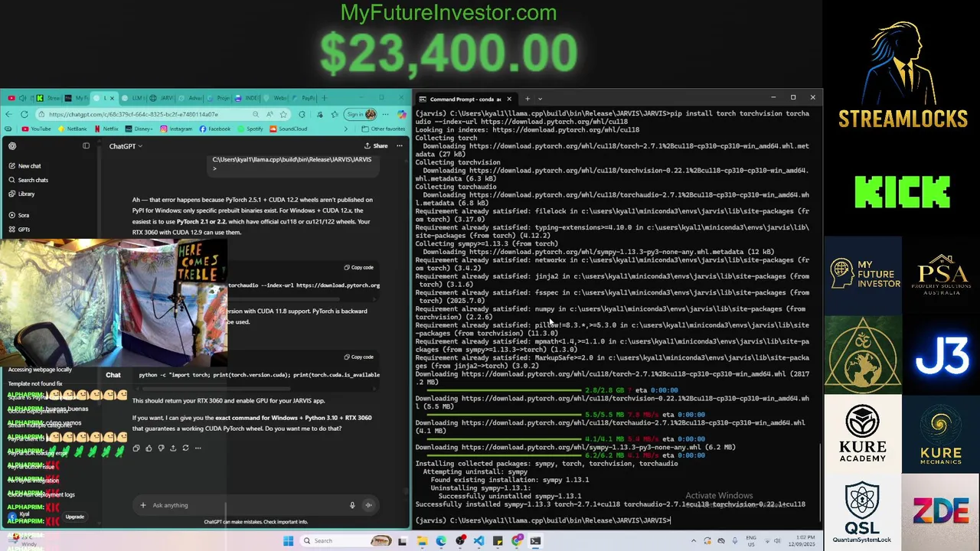
Task: Share the response via upload icon
Action: (173, 448)
